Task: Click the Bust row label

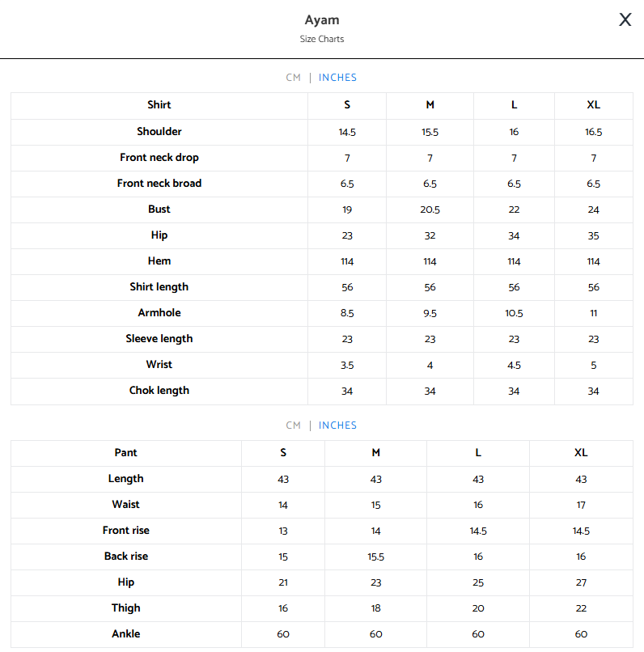Action: click(x=159, y=210)
